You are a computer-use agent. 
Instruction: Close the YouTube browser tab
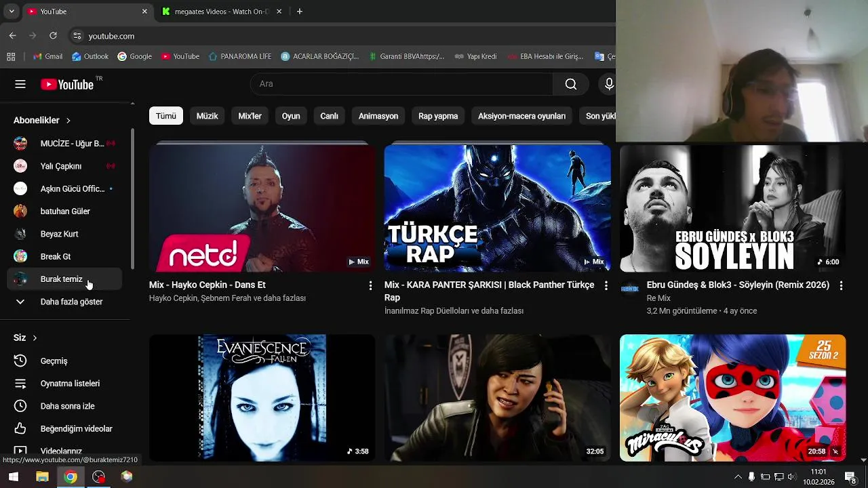point(144,12)
